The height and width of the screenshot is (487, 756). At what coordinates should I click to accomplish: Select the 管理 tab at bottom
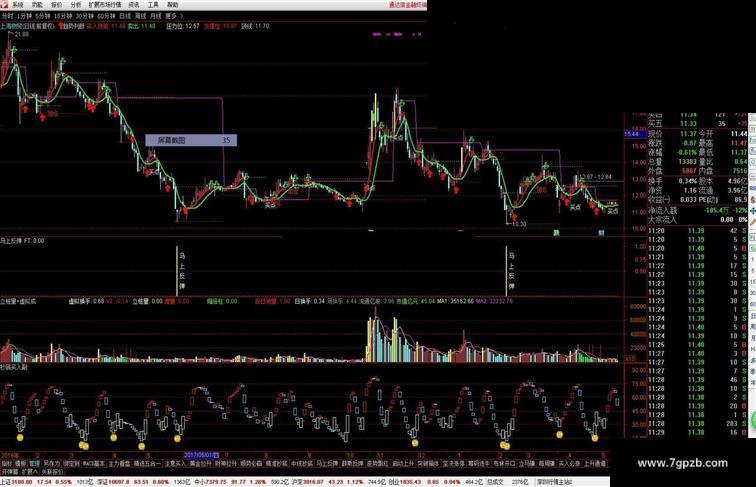(35, 463)
